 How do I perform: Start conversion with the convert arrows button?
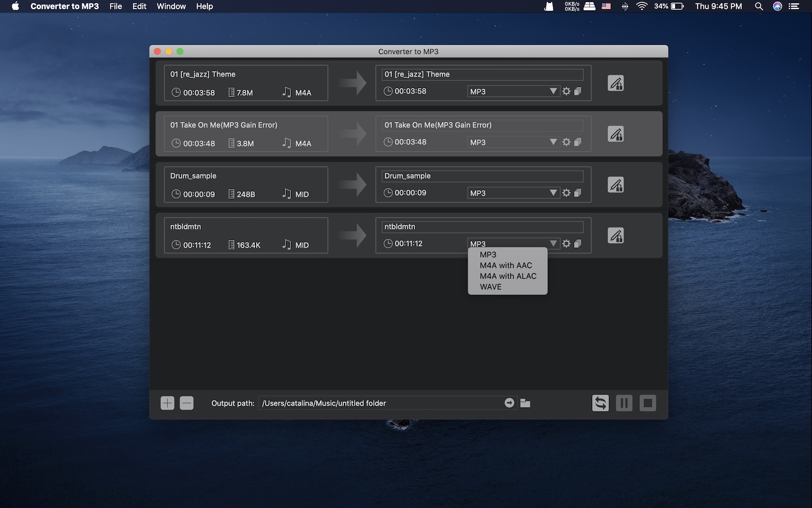click(601, 403)
